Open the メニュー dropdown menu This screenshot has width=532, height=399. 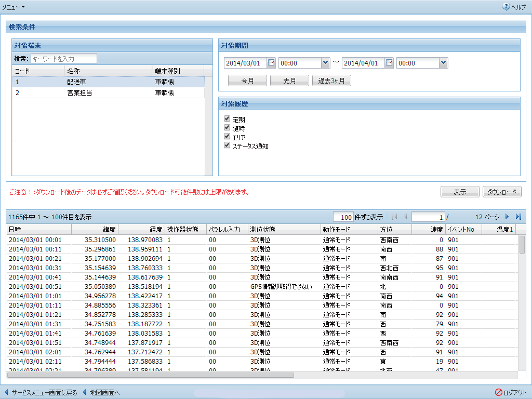pos(14,7)
